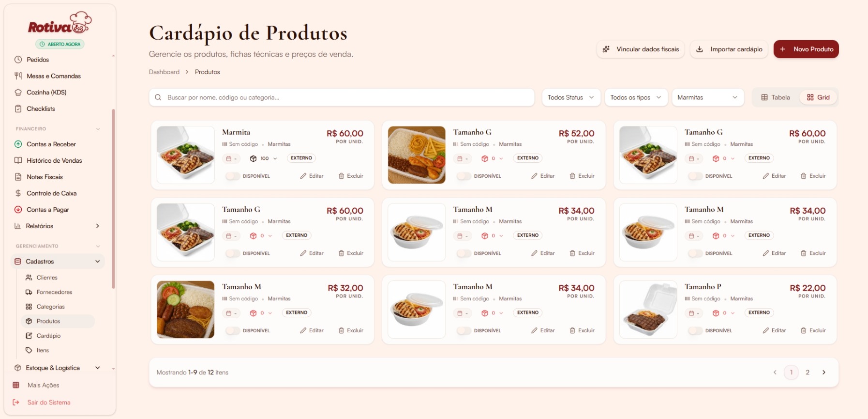Click the fork-and-knife Mesas e Comandas icon

tap(18, 76)
